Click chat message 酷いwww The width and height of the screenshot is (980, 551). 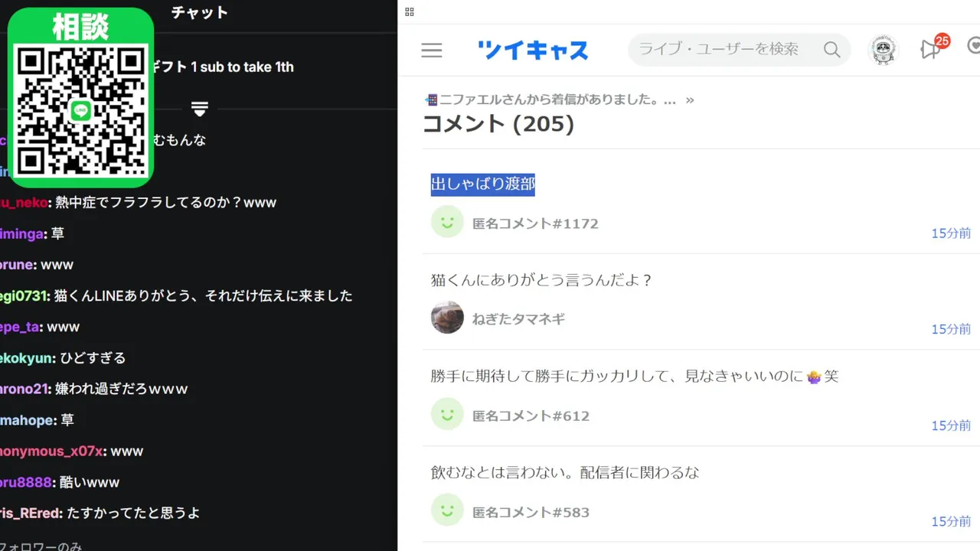pos(90,482)
